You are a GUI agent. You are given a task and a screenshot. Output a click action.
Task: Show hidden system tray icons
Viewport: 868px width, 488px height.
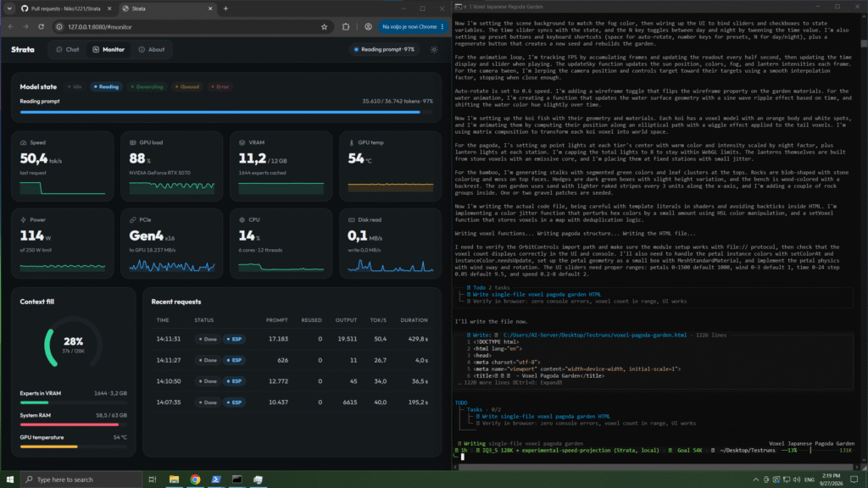tap(755, 480)
